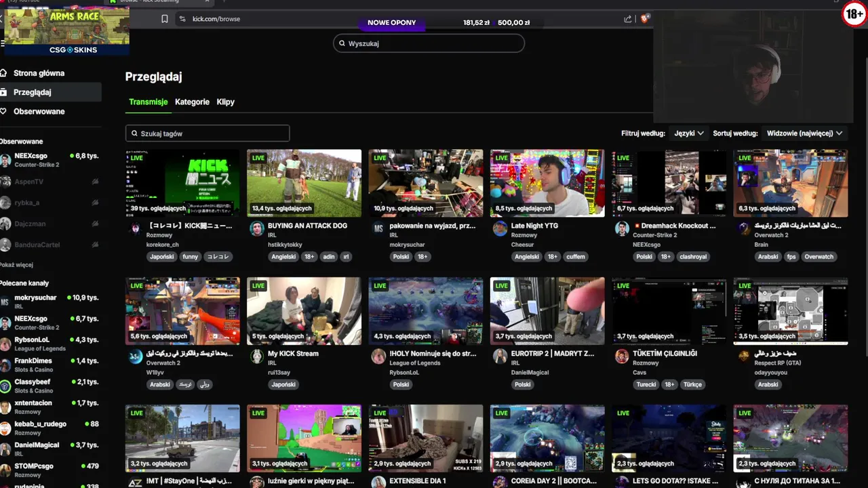This screenshot has width=868, height=488.
Task: Click Cheesur channel avatar
Action: pos(500,228)
